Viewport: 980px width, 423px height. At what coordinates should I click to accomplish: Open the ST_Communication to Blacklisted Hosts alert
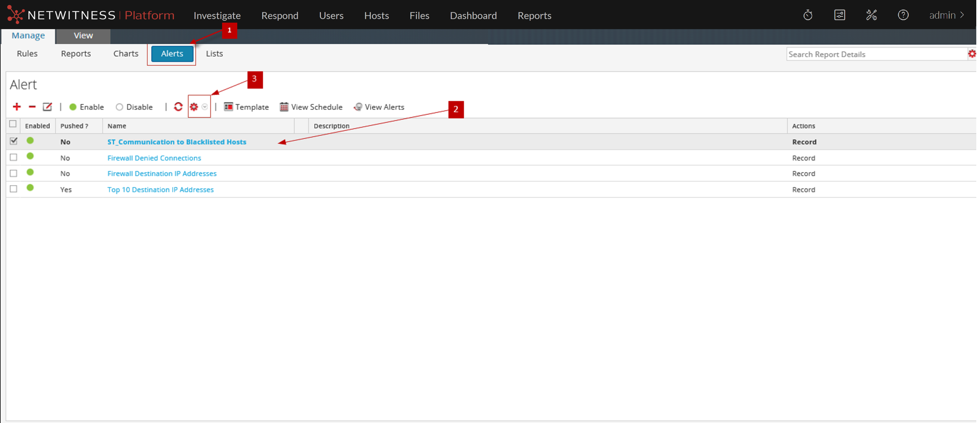(176, 142)
